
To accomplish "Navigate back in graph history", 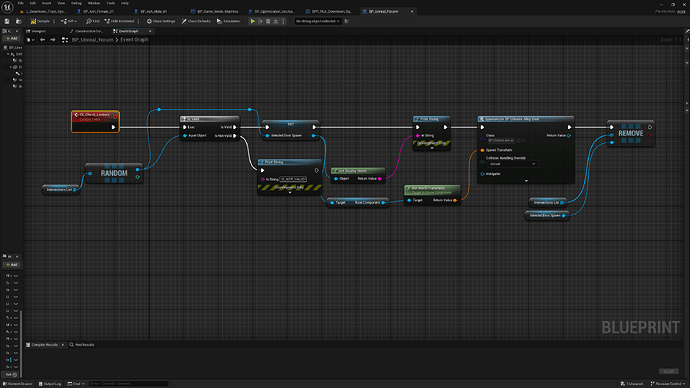I will 43,40.
